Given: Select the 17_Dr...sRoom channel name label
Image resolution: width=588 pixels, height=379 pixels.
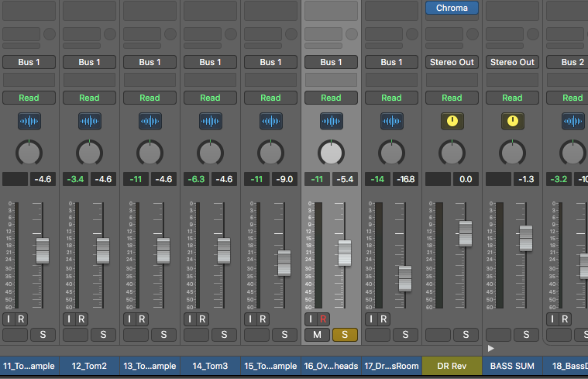Looking at the screenshot, I should pos(391,366).
